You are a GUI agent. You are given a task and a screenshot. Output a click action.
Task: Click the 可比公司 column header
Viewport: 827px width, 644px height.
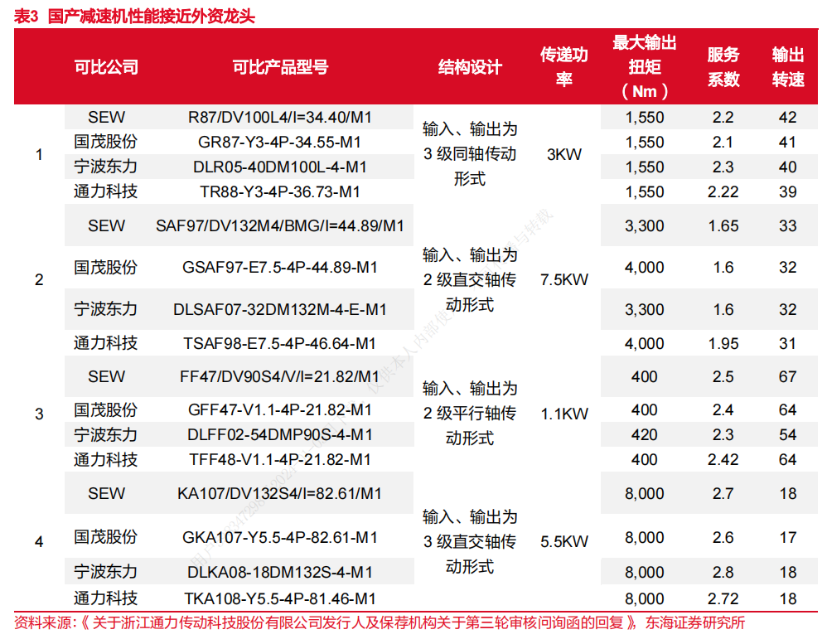click(x=106, y=67)
